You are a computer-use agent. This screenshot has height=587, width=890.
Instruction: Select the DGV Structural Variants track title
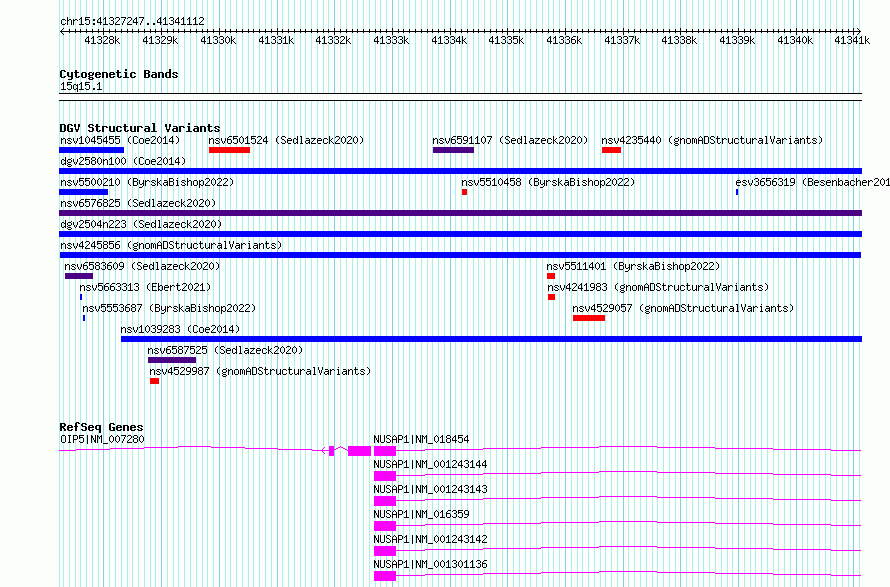tap(140, 128)
